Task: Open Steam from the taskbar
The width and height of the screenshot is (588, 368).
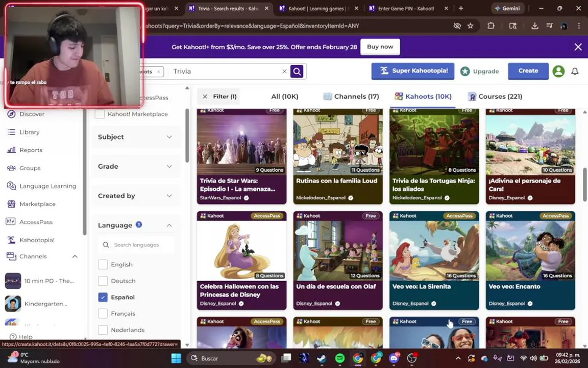Action: 322,358
